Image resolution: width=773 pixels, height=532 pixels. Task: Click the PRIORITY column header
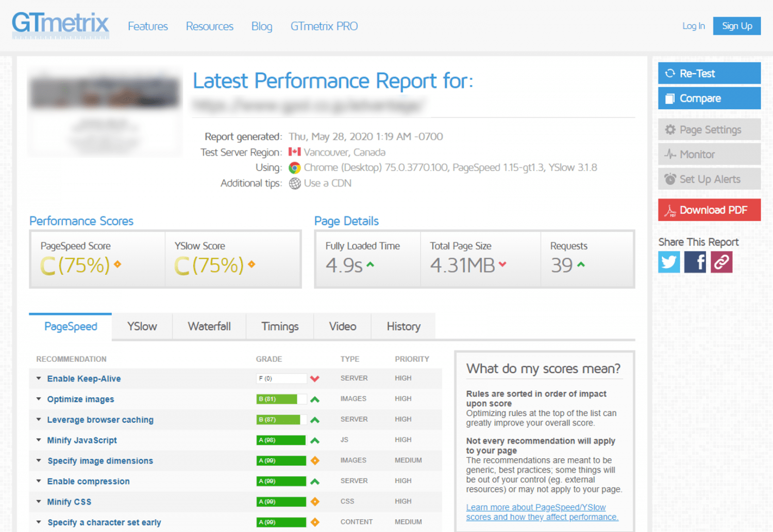tap(412, 359)
